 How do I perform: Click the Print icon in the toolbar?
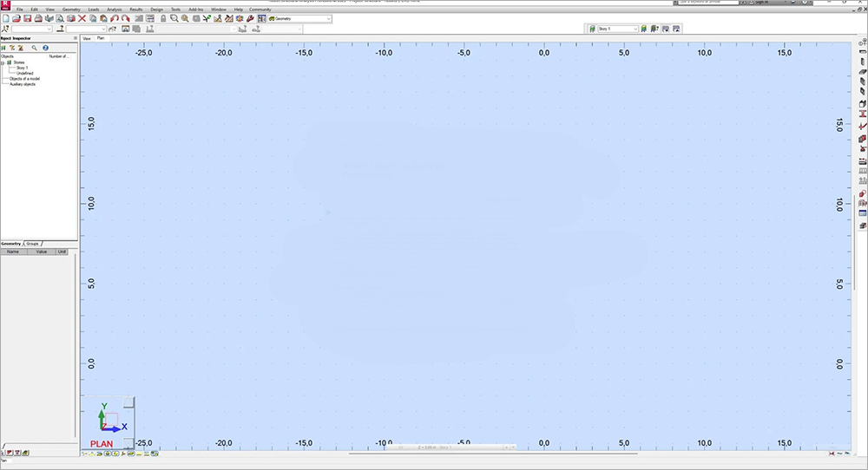[38, 19]
